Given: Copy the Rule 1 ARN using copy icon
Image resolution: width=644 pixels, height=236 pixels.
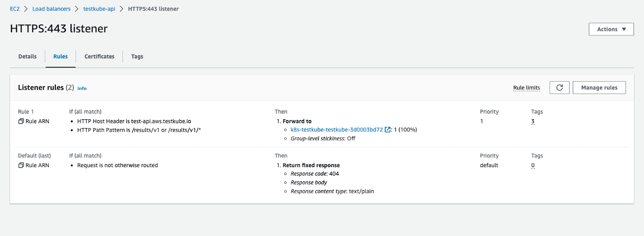Looking at the screenshot, I should (21, 121).
